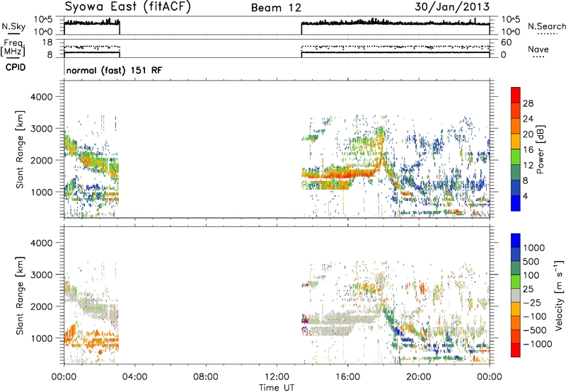Click the "04:00" time tick label
This screenshot has height=392, width=566.
coord(134,377)
